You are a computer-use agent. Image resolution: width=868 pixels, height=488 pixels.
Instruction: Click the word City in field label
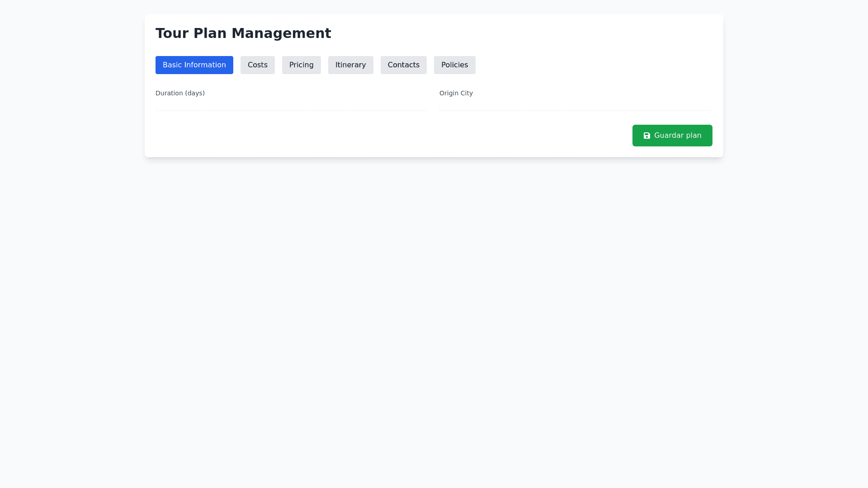pyautogui.click(x=466, y=93)
